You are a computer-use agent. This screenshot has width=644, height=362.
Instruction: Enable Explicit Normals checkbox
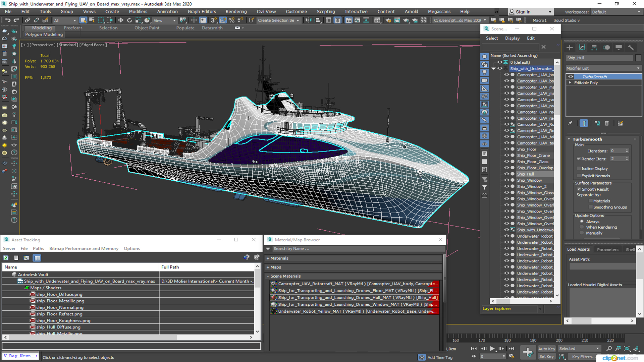(x=579, y=176)
